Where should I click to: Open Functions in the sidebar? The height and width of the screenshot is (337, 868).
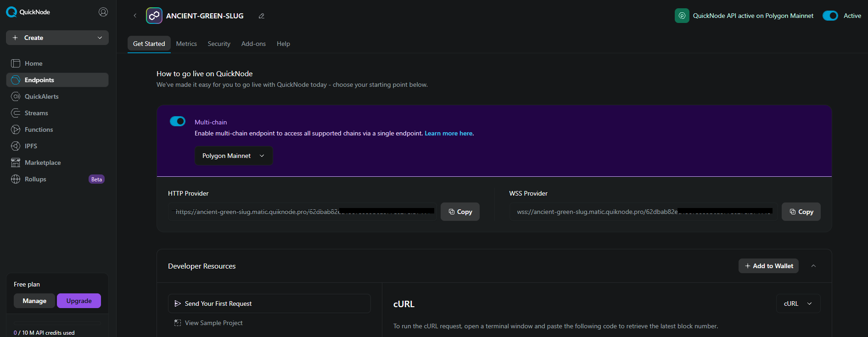coord(39,129)
